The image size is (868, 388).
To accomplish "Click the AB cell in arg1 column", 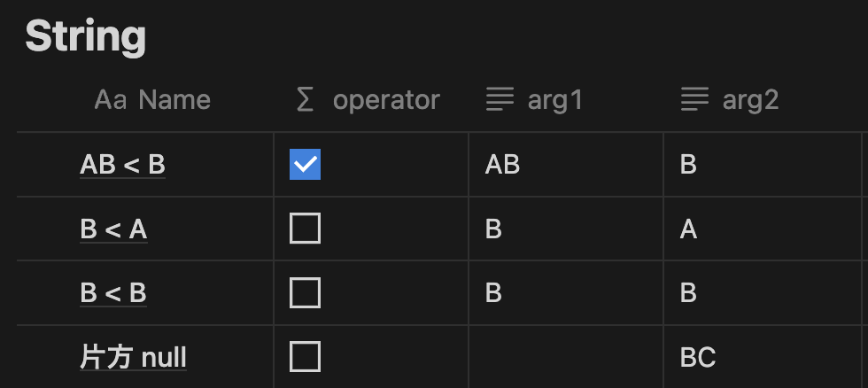I will [566, 165].
